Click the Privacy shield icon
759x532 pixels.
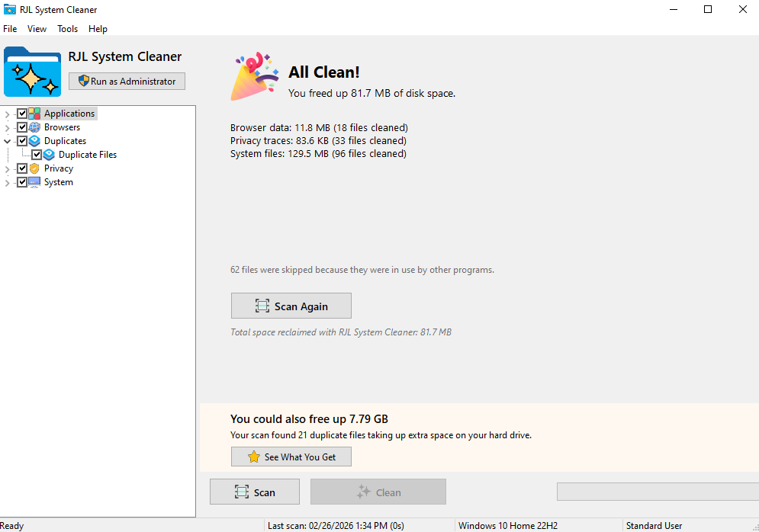(34, 168)
